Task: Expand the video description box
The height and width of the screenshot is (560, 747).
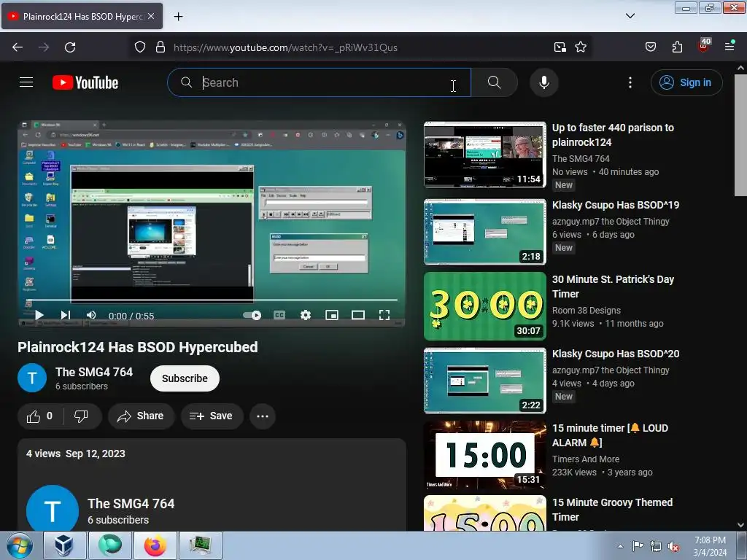Action: 212,484
